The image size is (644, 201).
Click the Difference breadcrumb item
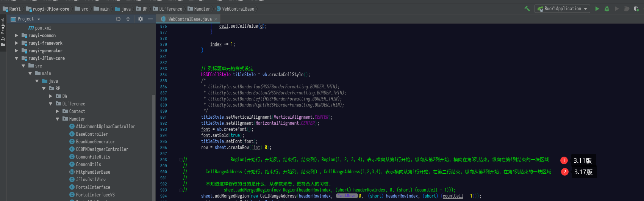pyautogui.click(x=167, y=9)
